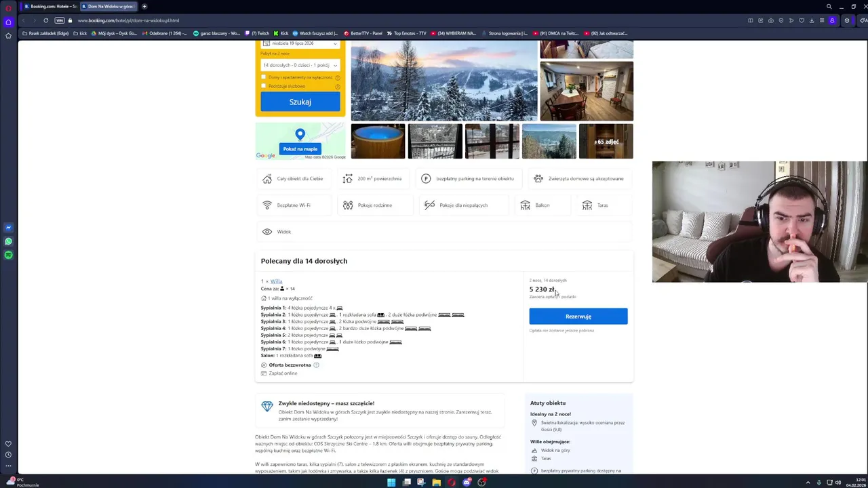Click the diamond icon near 'Zwykle niedostępny'
The height and width of the screenshot is (488, 868).
(x=267, y=406)
